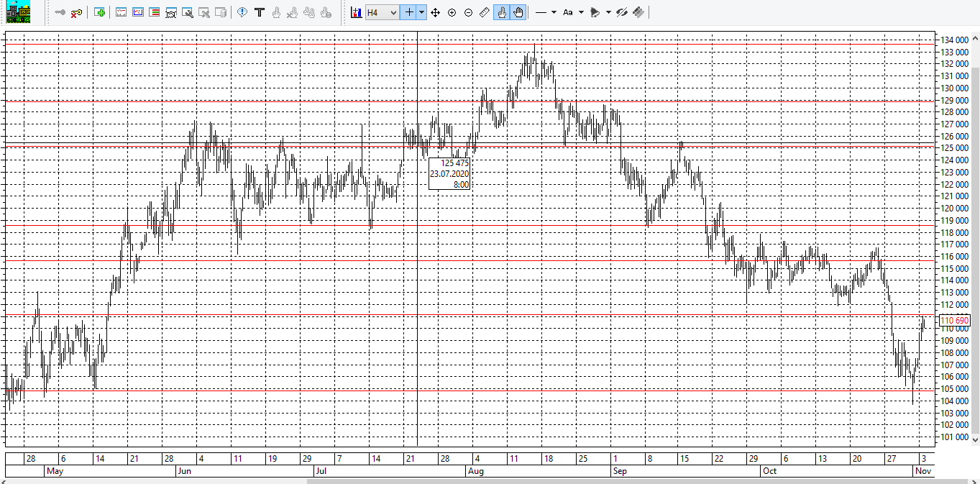The image size is (980, 484).
Task: Open the Aa text label dropdown arrow
Action: [581, 12]
